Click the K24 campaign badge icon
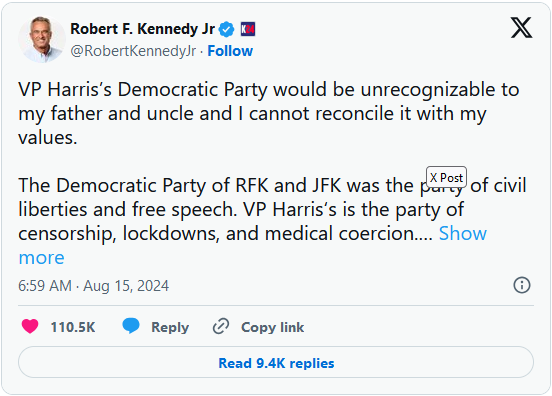The image size is (552, 396). coord(248,29)
